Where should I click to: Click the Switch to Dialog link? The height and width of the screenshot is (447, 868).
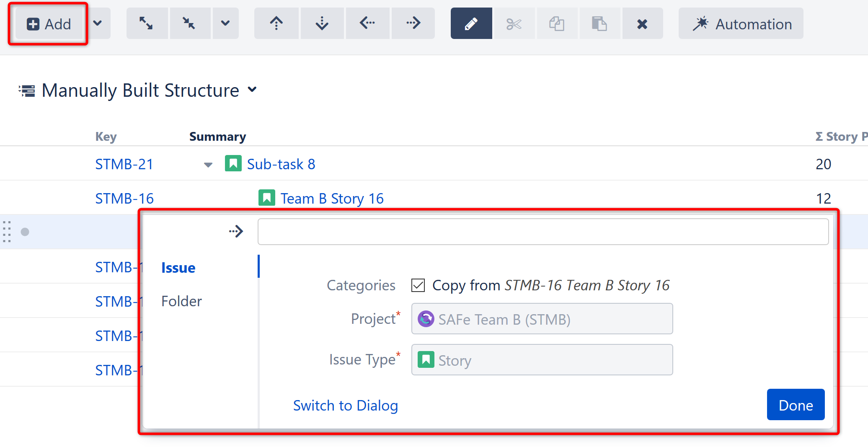coord(345,406)
